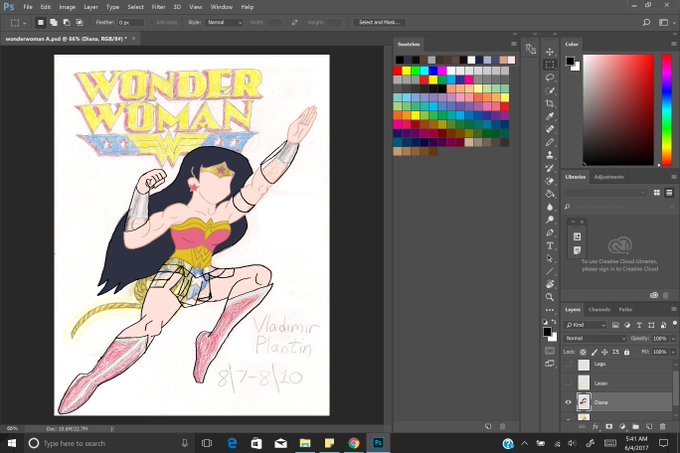
Task: Choose Subtract from Selection mode
Action: pos(66,22)
